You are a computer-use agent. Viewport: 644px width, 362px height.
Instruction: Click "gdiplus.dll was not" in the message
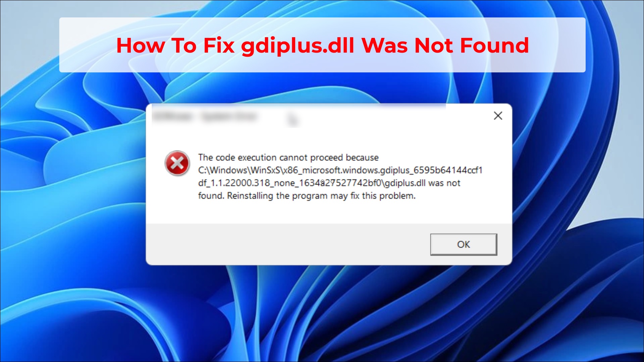coord(423,183)
